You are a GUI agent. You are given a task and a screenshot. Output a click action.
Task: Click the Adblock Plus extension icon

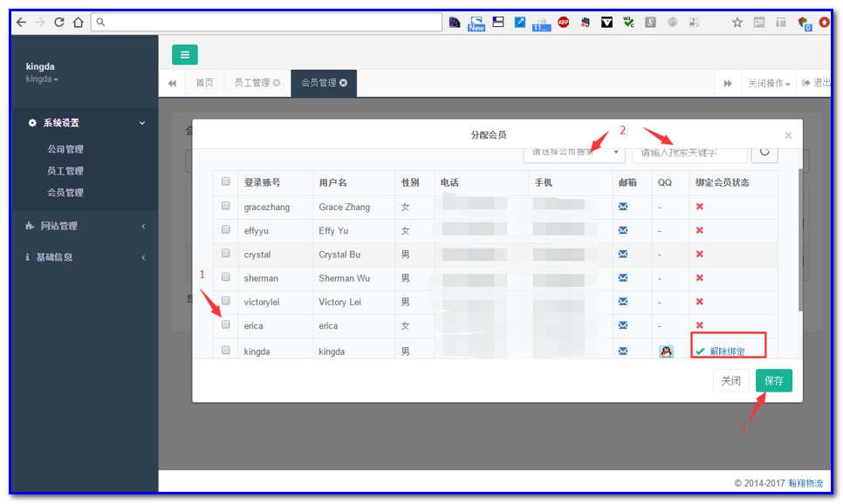[564, 23]
